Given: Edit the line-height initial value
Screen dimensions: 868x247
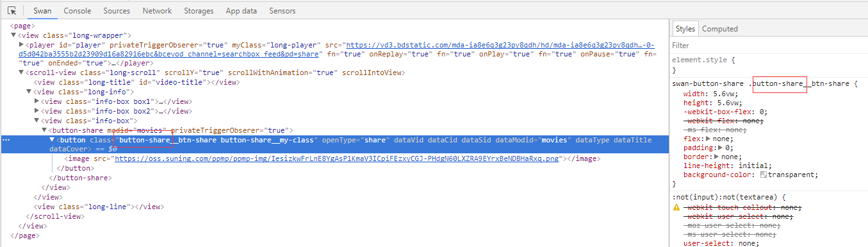Looking at the screenshot, I should point(754,166).
